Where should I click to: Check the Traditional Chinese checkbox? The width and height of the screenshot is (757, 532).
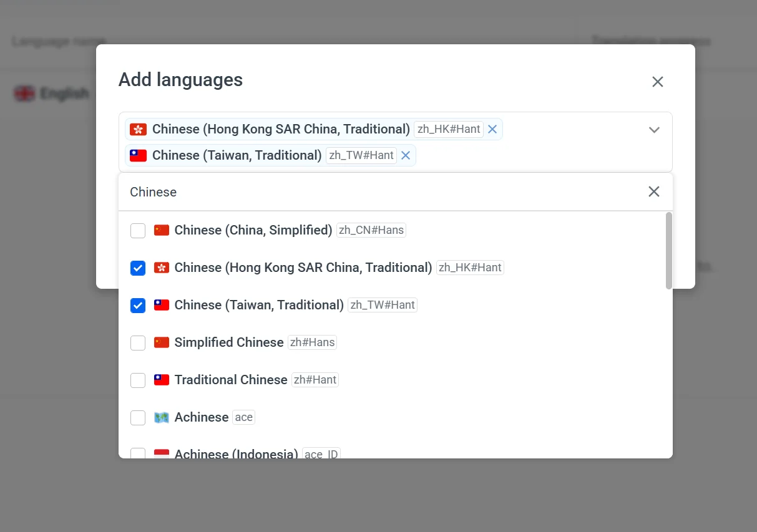(x=138, y=380)
